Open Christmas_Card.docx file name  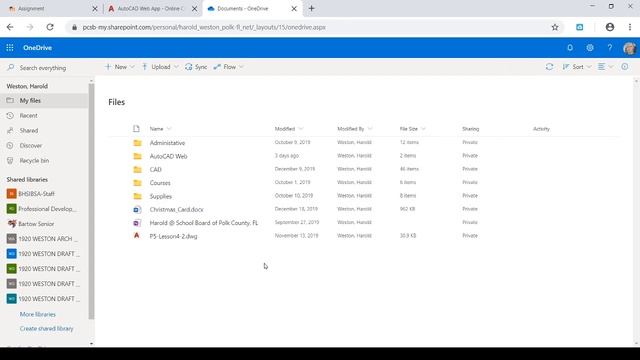click(x=176, y=210)
